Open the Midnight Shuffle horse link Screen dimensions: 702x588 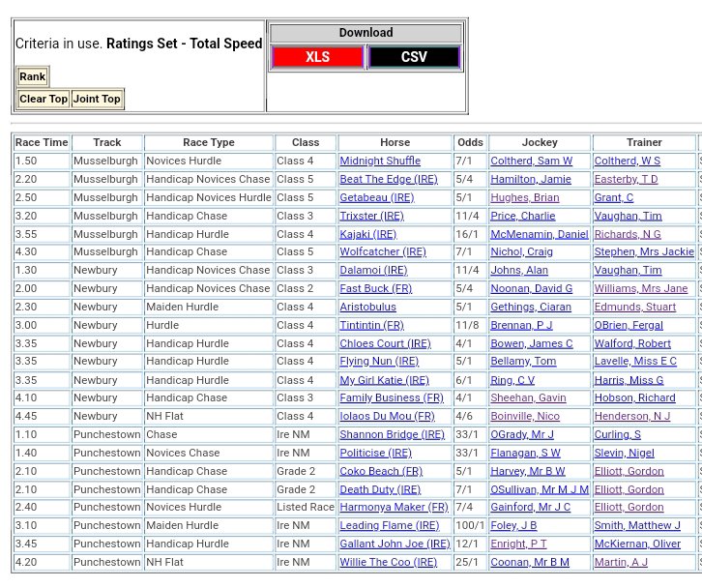point(380,162)
